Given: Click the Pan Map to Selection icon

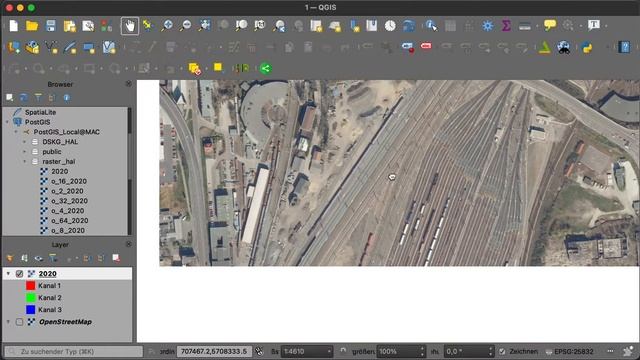Looking at the screenshot, I should click(147, 26).
